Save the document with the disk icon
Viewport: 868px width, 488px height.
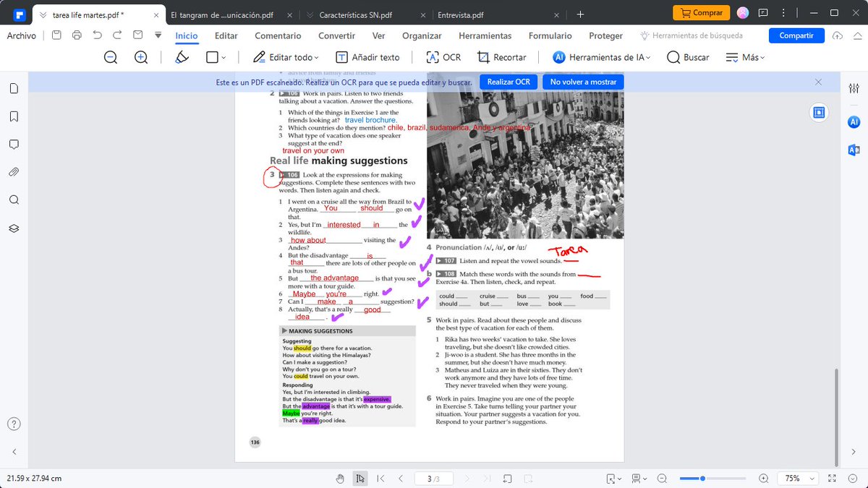coord(57,35)
